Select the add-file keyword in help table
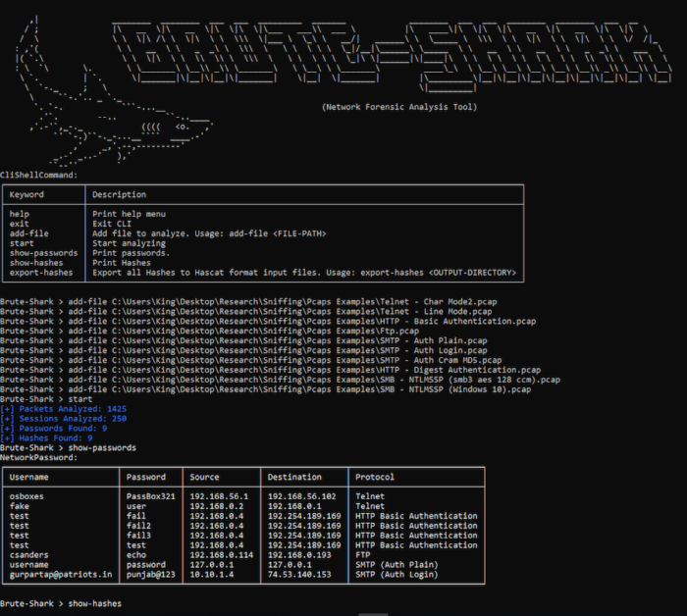Image resolution: width=687 pixels, height=616 pixels. click(28, 233)
